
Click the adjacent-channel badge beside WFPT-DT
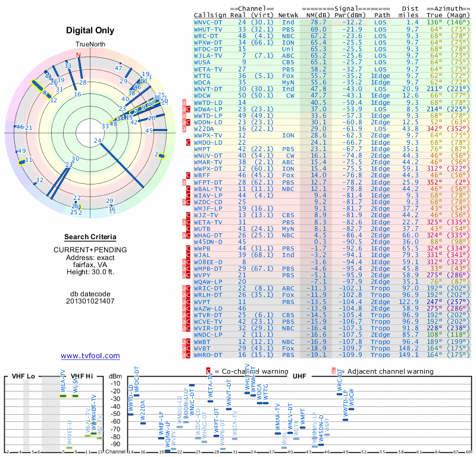pyautogui.click(x=184, y=182)
